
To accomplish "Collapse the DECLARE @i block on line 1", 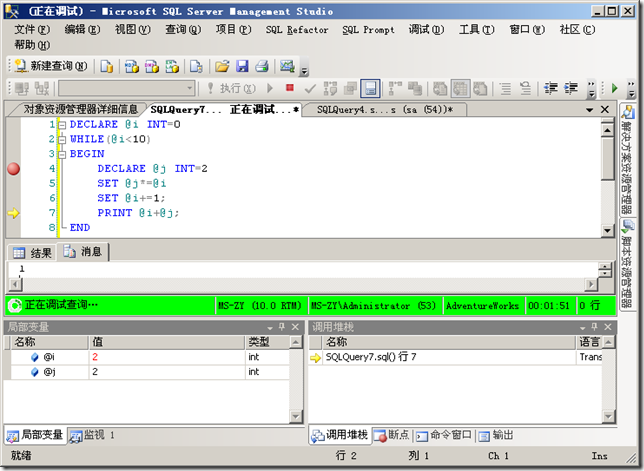I will pos(62,125).
